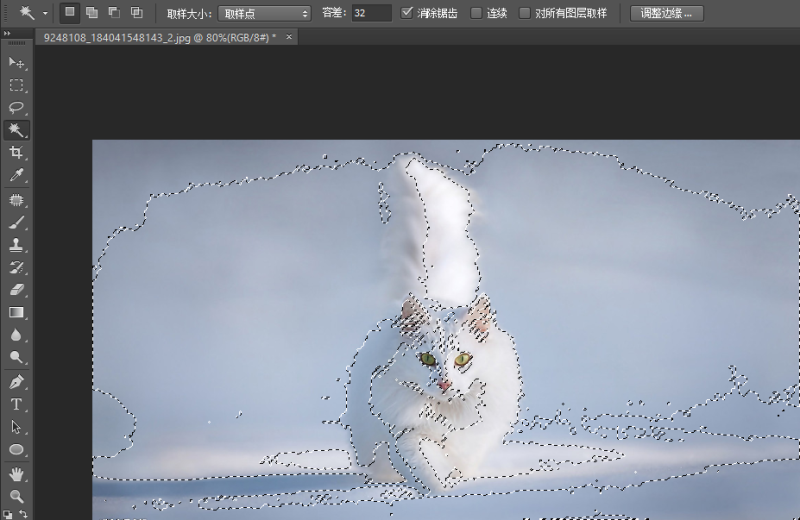Open the 取样大小 sample size dropdown
The image size is (800, 520).
pos(264,14)
